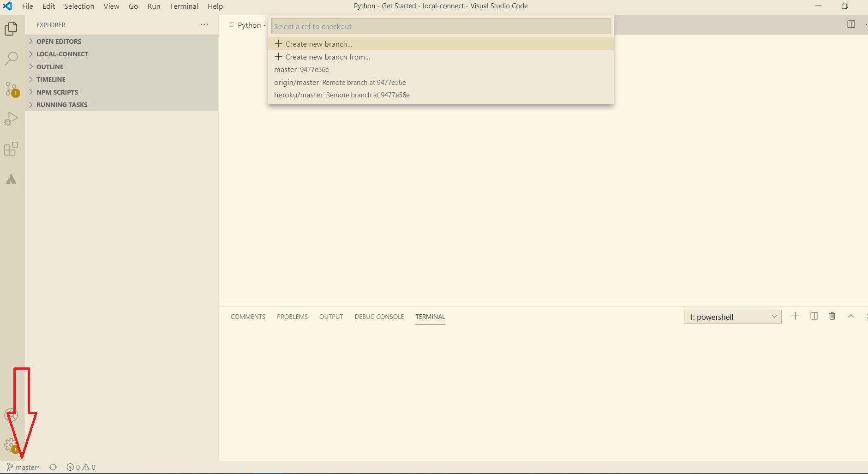Expand the OUTLINE section
This screenshot has width=868, height=474.
pyautogui.click(x=122, y=67)
